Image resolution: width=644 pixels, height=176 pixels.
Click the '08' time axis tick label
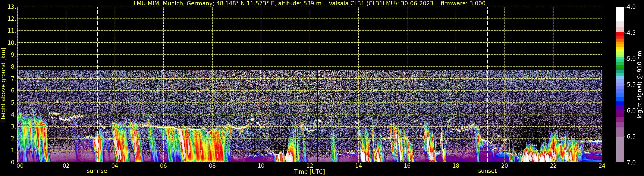(x=212, y=166)
